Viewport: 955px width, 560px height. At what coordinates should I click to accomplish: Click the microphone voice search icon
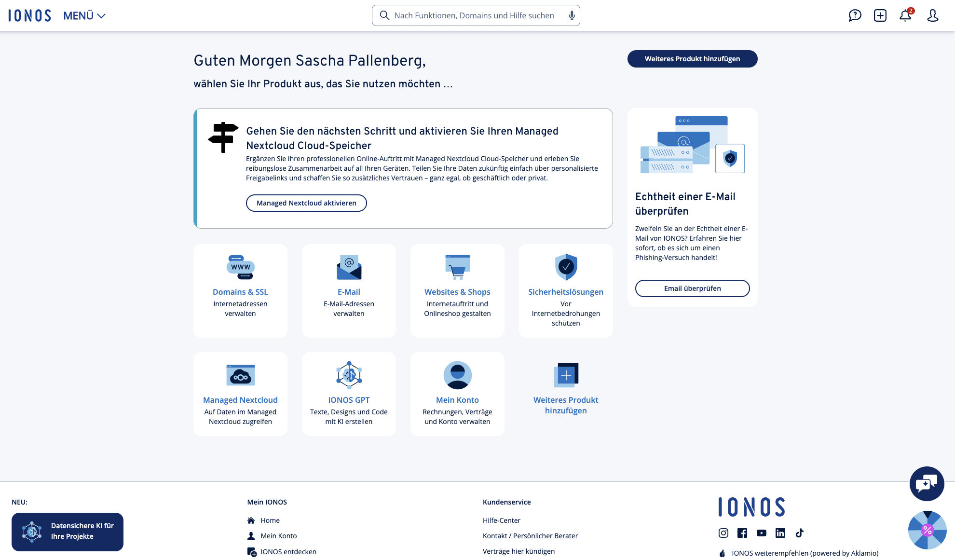[572, 15]
